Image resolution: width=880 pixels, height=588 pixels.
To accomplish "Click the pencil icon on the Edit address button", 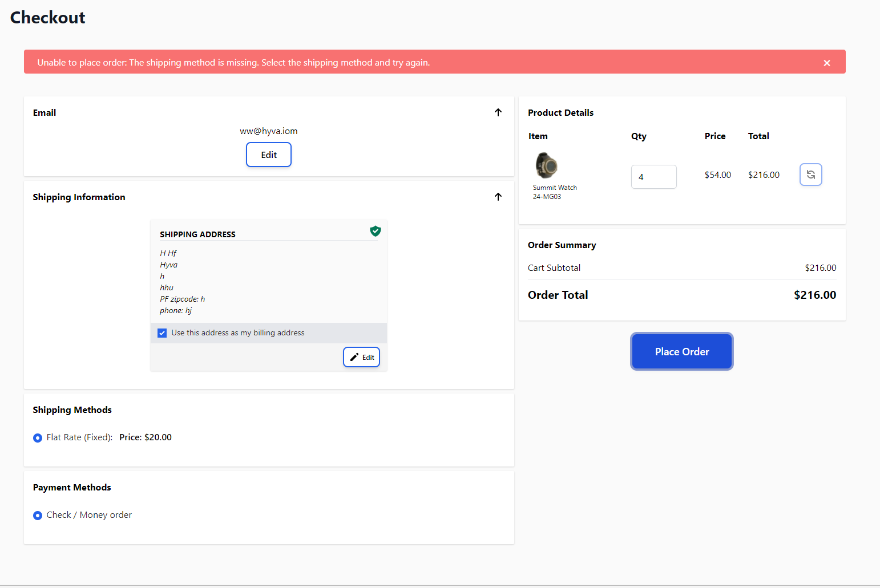I will click(353, 356).
